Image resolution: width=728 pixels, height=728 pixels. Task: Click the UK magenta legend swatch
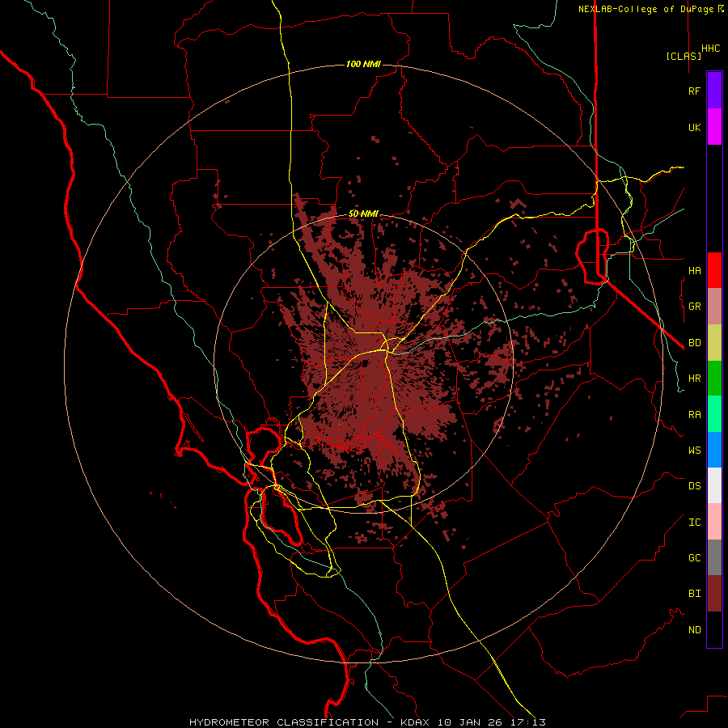tap(714, 127)
